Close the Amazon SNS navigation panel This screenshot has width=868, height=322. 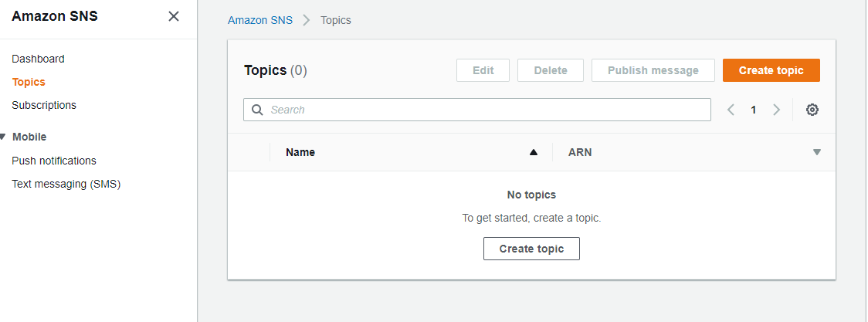[173, 16]
